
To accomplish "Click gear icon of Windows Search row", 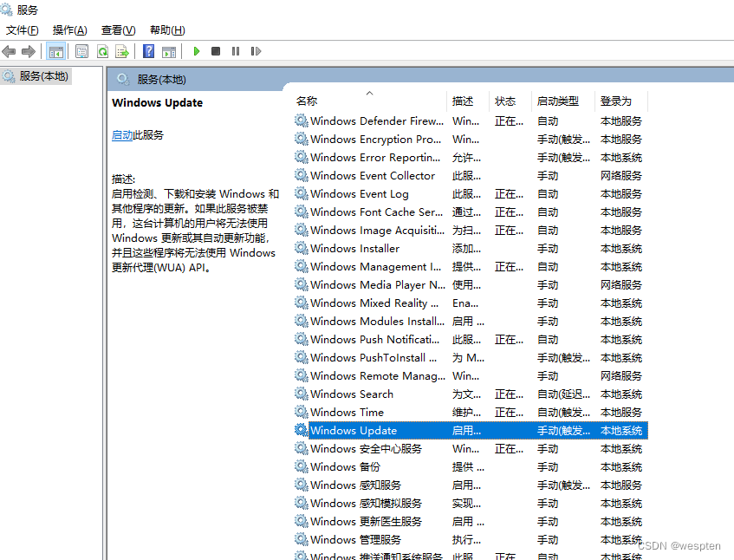I will point(301,394).
